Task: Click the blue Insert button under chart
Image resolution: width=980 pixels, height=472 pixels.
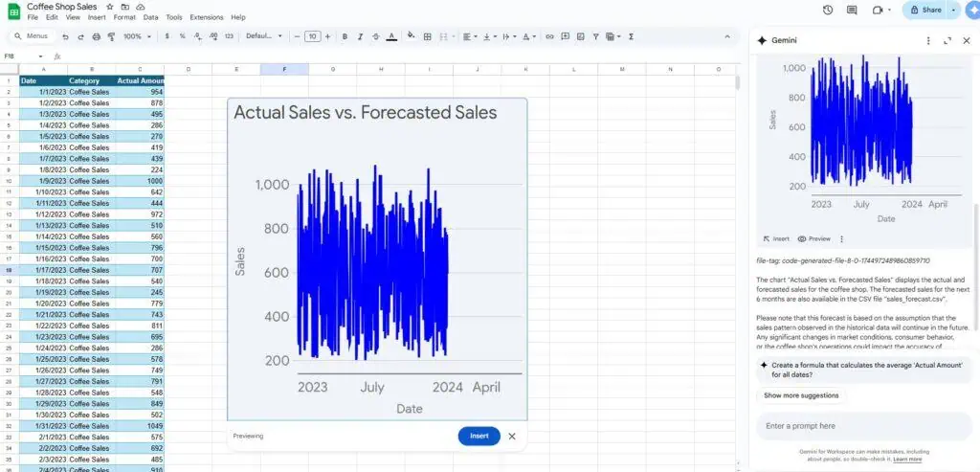Action: tap(479, 436)
